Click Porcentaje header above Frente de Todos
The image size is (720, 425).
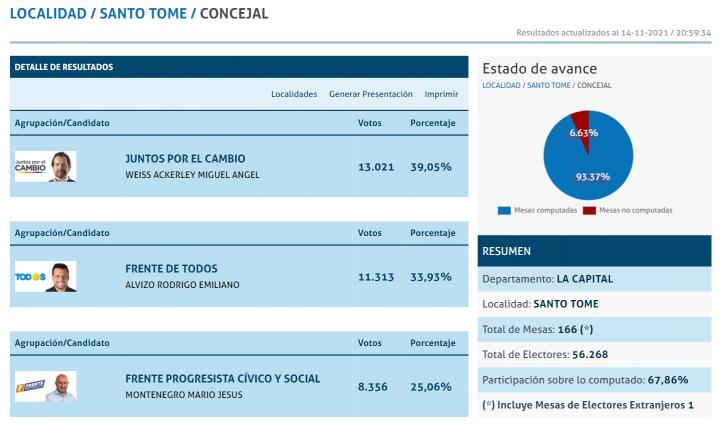(x=433, y=233)
